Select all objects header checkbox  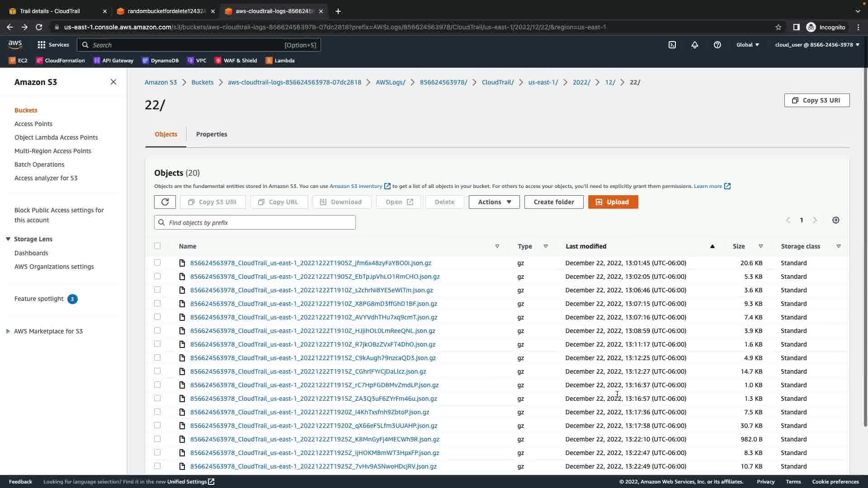pos(157,246)
